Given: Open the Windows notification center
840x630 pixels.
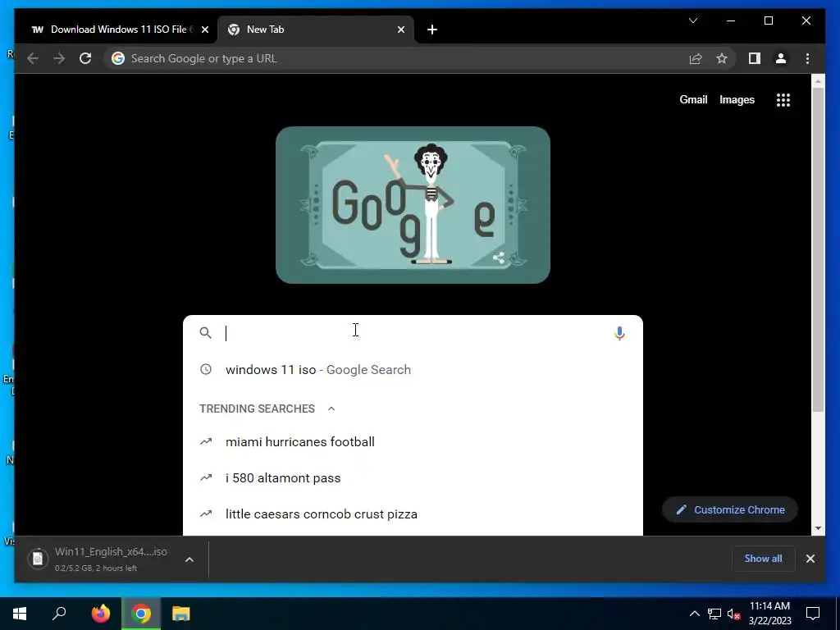Looking at the screenshot, I should (x=813, y=614).
